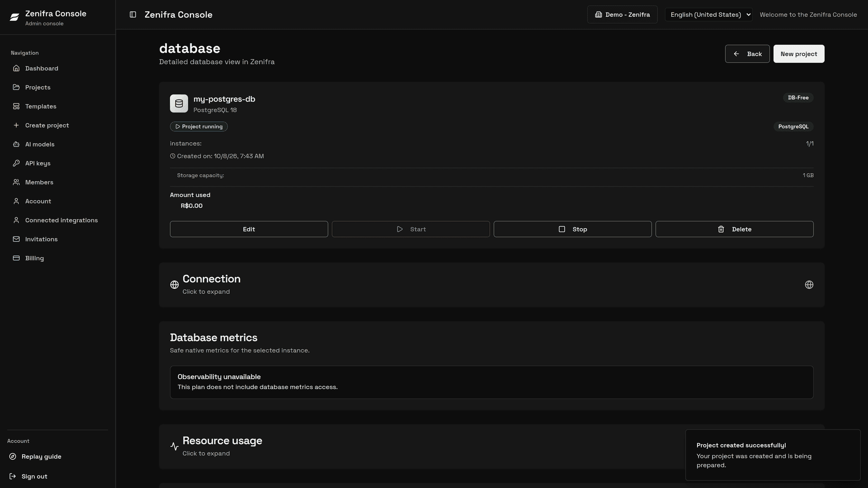Image resolution: width=868 pixels, height=488 pixels.
Task: Click the Projects folder icon
Action: 16,87
